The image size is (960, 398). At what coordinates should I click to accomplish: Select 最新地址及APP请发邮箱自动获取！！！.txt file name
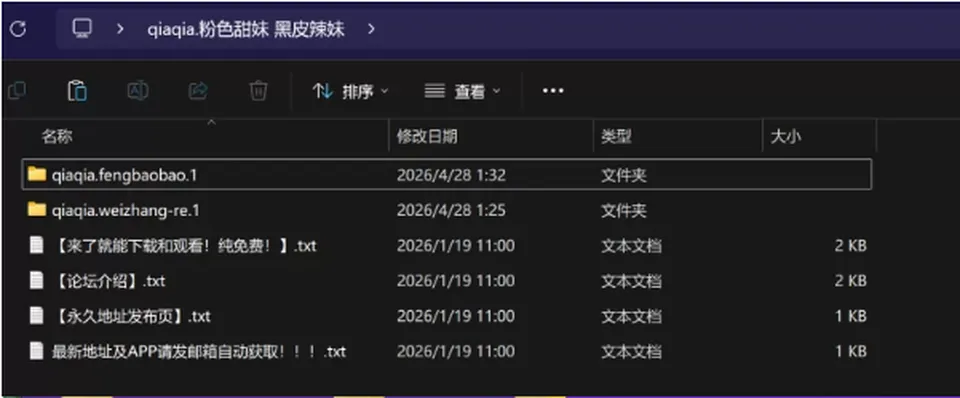coord(199,352)
